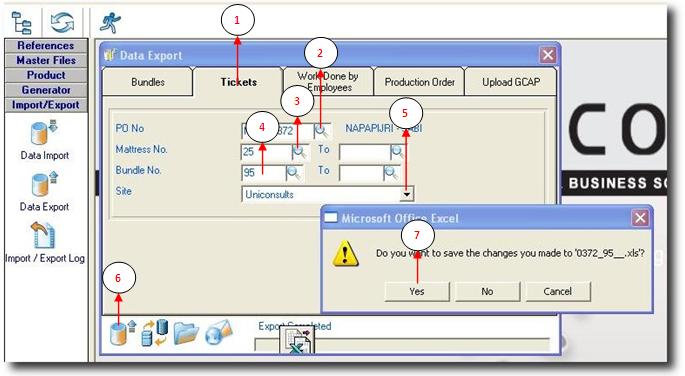
Task: Open Data Import from the sidebar
Action: 45,140
